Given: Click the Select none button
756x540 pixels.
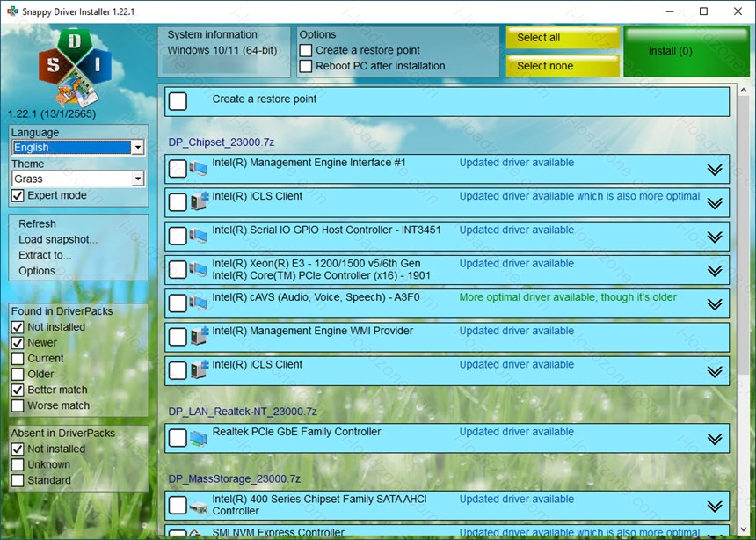Looking at the screenshot, I should click(x=563, y=66).
